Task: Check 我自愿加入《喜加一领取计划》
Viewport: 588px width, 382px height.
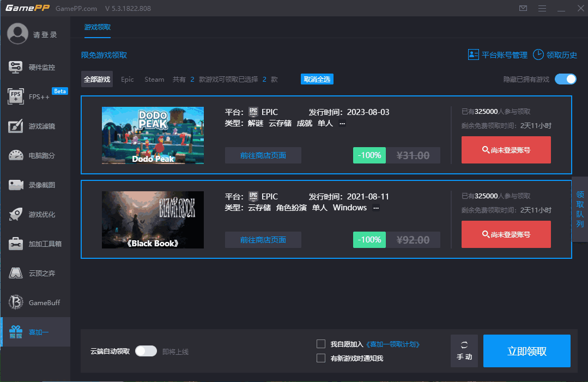Action: [x=320, y=343]
